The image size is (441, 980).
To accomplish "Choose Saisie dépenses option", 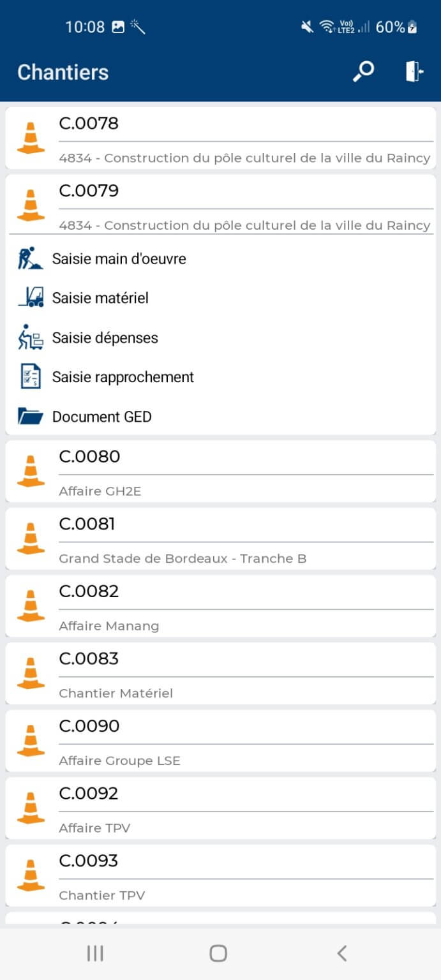I will click(x=105, y=338).
